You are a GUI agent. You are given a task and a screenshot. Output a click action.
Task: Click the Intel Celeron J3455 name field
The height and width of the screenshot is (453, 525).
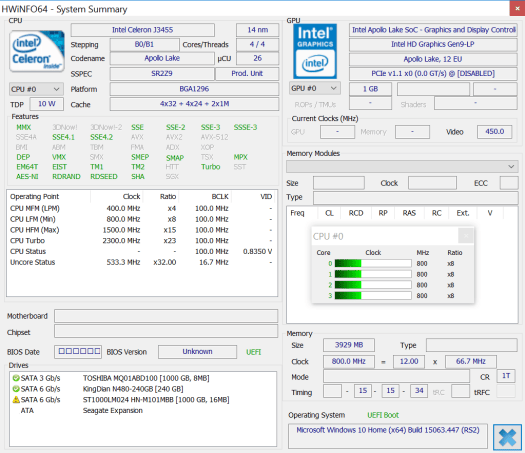coord(143,30)
